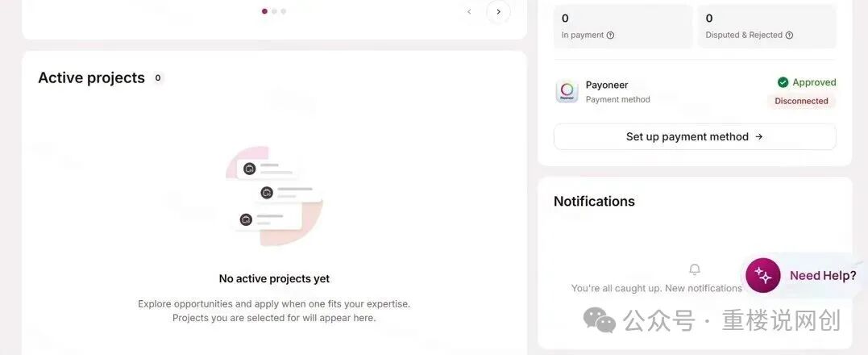Select the third carousel pagination dot

(x=284, y=11)
